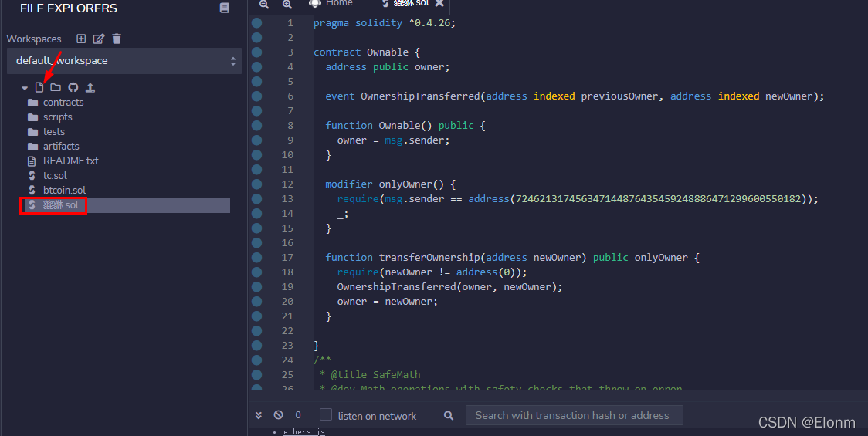Toggle breakpoint dot on line 8

tap(257, 126)
